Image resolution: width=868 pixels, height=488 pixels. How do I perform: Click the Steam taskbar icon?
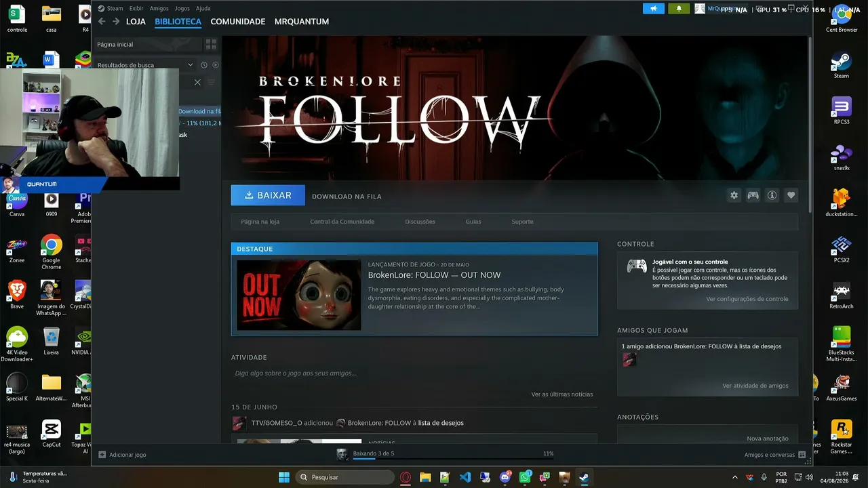point(584,477)
